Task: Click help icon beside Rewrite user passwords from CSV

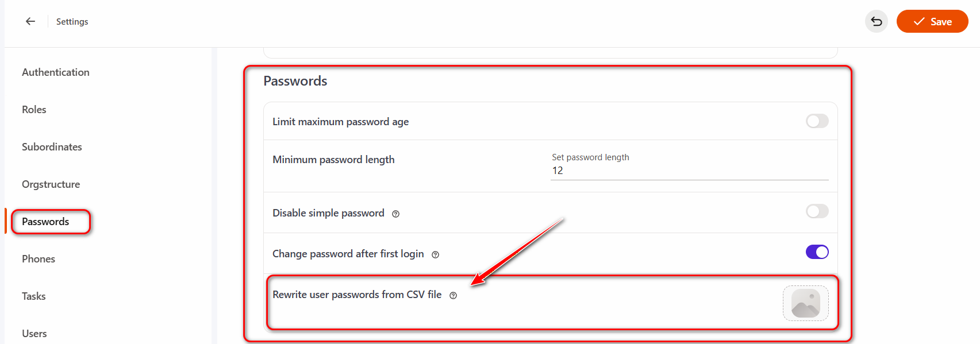Action: click(453, 295)
